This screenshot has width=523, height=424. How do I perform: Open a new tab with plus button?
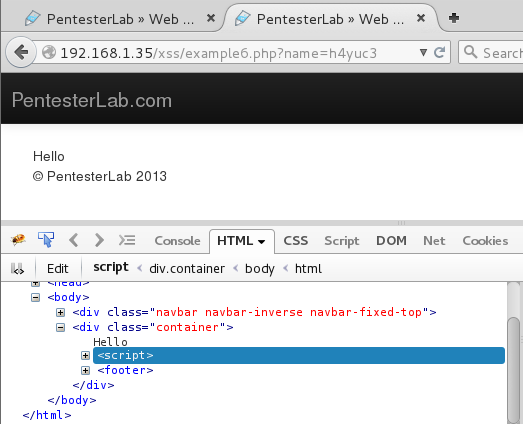click(454, 18)
